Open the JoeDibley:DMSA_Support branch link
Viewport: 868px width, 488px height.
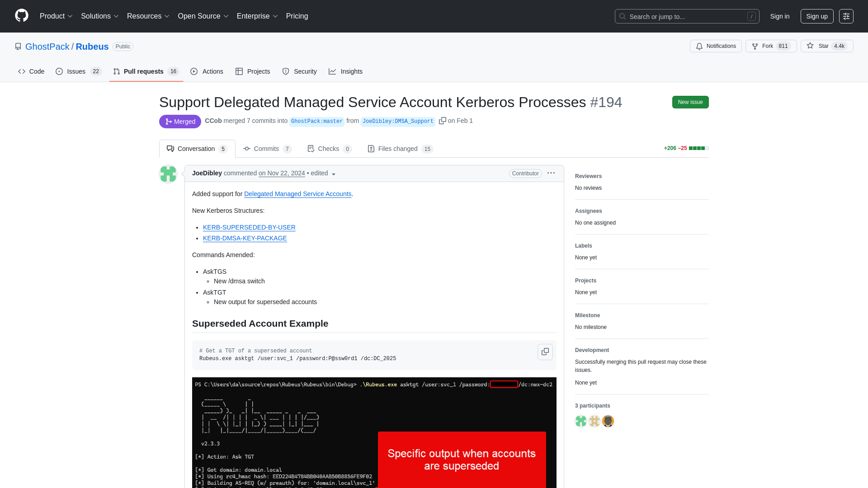tap(398, 121)
